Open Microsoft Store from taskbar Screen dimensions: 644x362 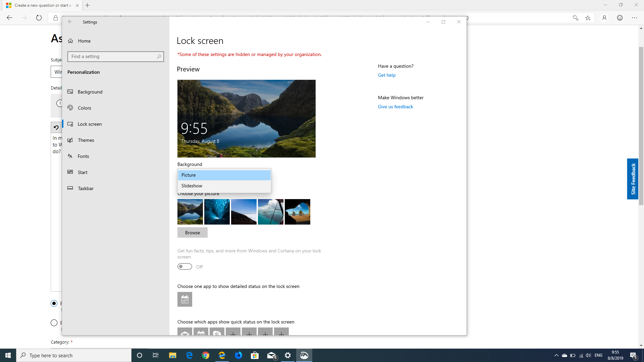click(x=255, y=355)
